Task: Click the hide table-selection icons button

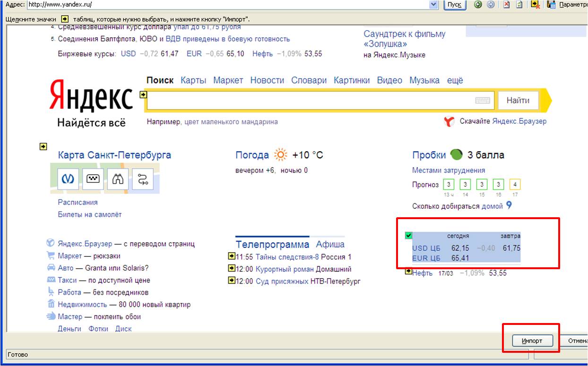Action: click(x=535, y=5)
